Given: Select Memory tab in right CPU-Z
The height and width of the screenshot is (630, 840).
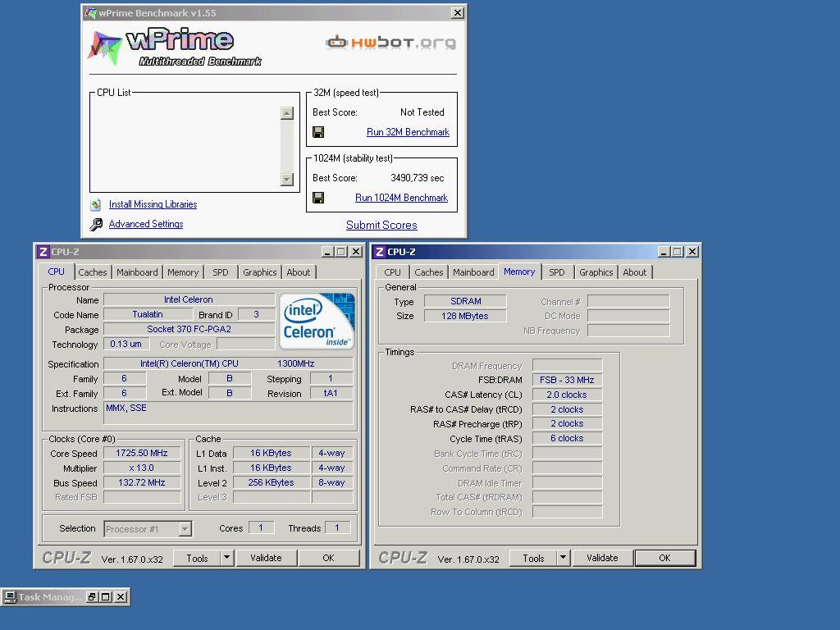Looking at the screenshot, I should [x=519, y=272].
